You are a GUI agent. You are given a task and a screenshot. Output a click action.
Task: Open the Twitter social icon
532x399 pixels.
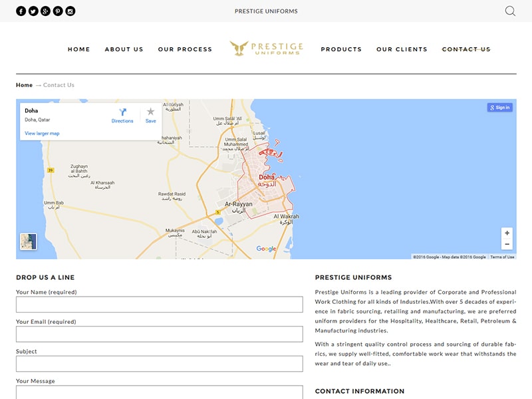33,11
